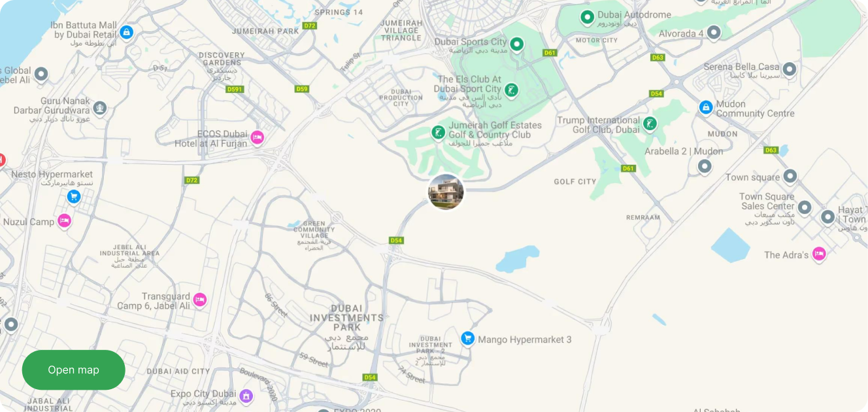Select The Adra's pink hotel marker
Screen dimensions: 868x412
tap(819, 254)
